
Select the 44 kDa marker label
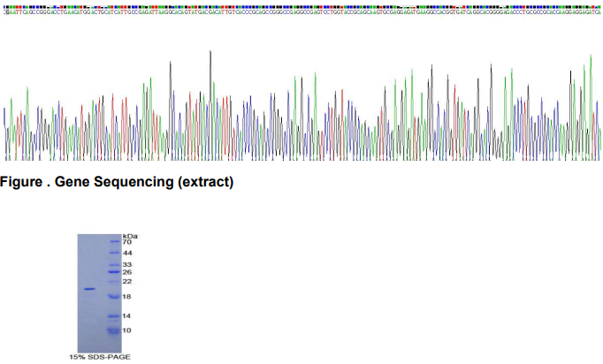click(127, 253)
